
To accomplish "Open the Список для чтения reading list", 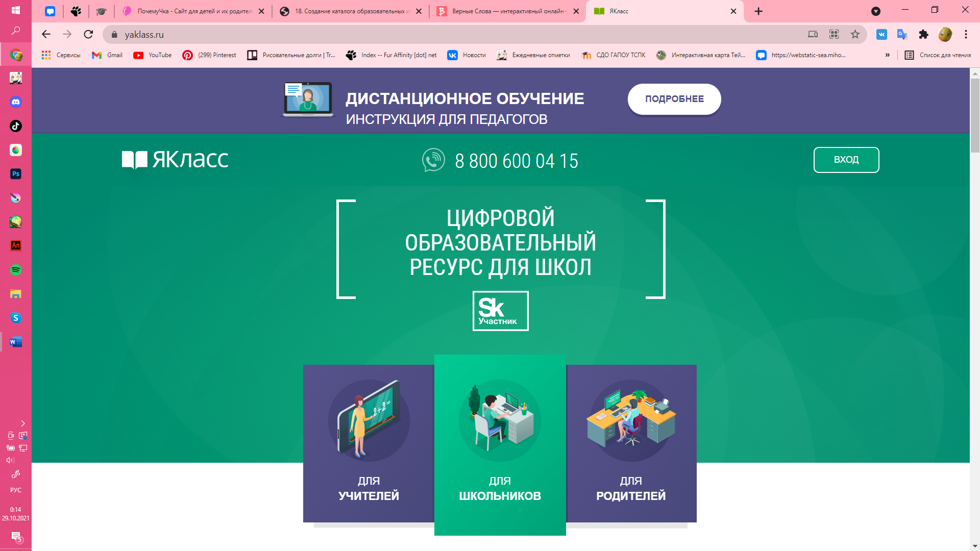I will (x=938, y=55).
